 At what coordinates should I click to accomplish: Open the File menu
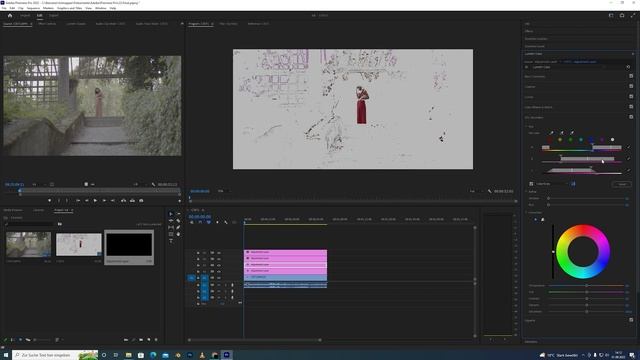4,8
